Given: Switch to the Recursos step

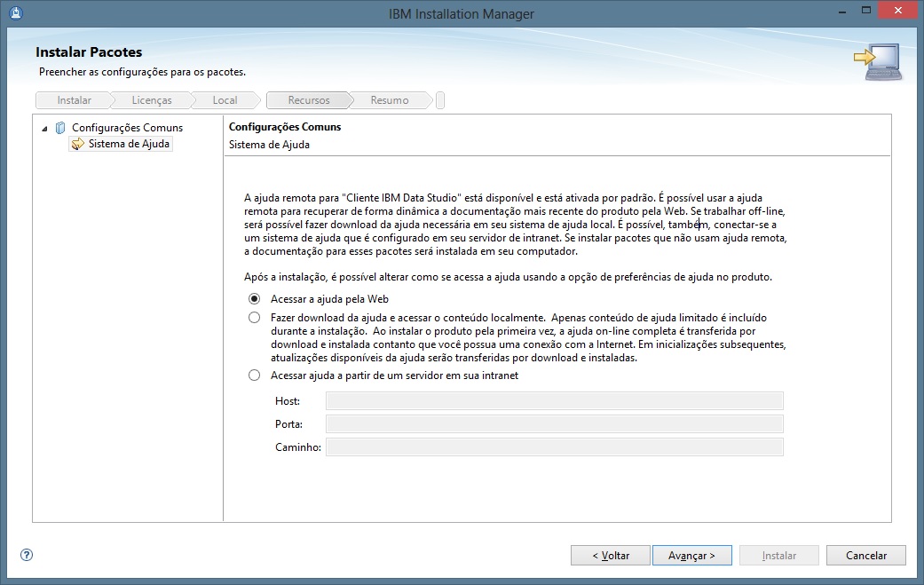Looking at the screenshot, I should point(308,99).
